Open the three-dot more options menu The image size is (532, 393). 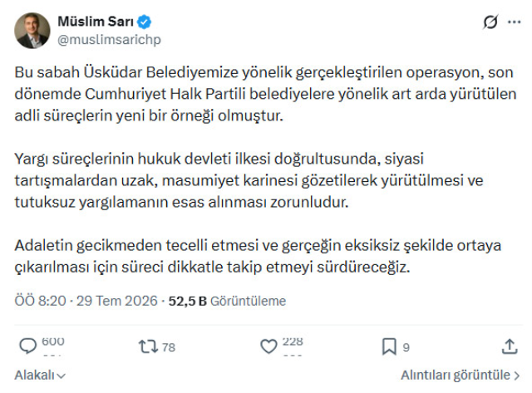[x=514, y=22]
